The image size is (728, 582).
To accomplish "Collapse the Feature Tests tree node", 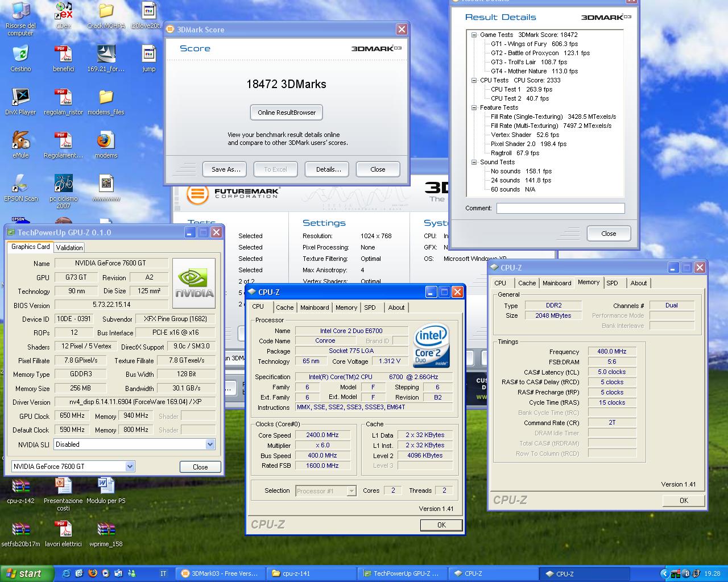I will [474, 107].
